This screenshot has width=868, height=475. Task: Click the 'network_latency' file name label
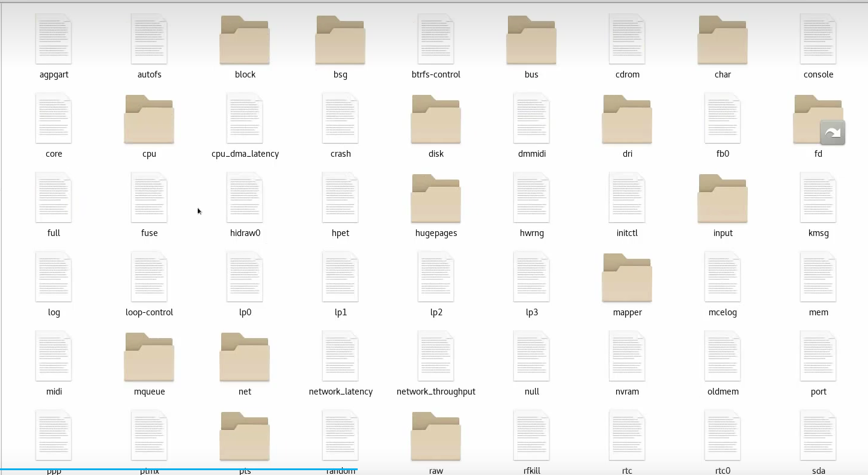click(x=340, y=392)
